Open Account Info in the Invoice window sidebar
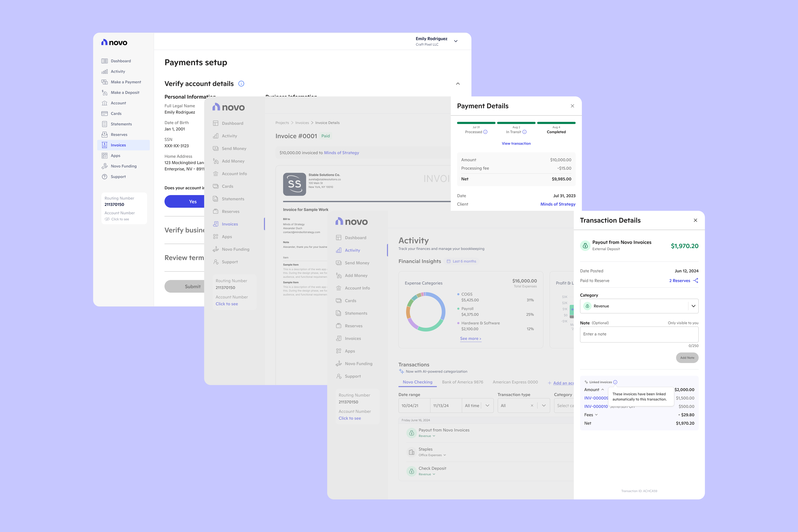The width and height of the screenshot is (798, 532). (230, 174)
